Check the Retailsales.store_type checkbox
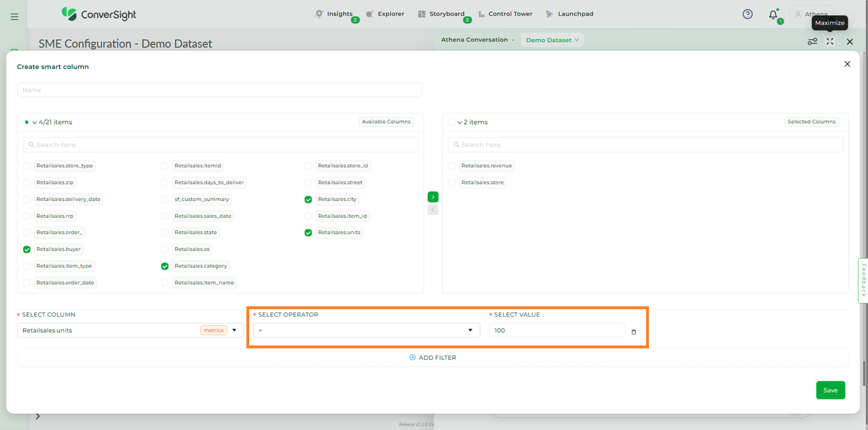This screenshot has height=430, width=868. click(27, 166)
